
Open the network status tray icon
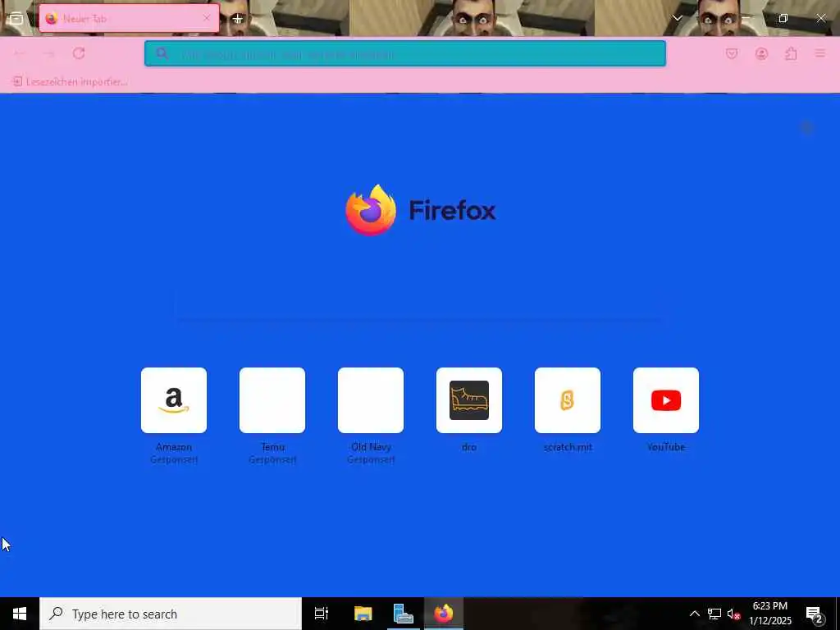[714, 614]
